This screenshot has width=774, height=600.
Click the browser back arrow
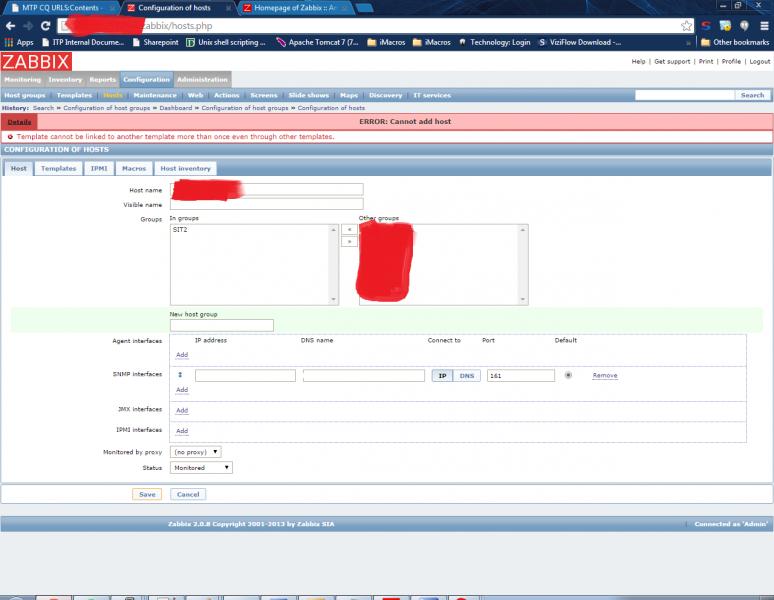coord(11,25)
